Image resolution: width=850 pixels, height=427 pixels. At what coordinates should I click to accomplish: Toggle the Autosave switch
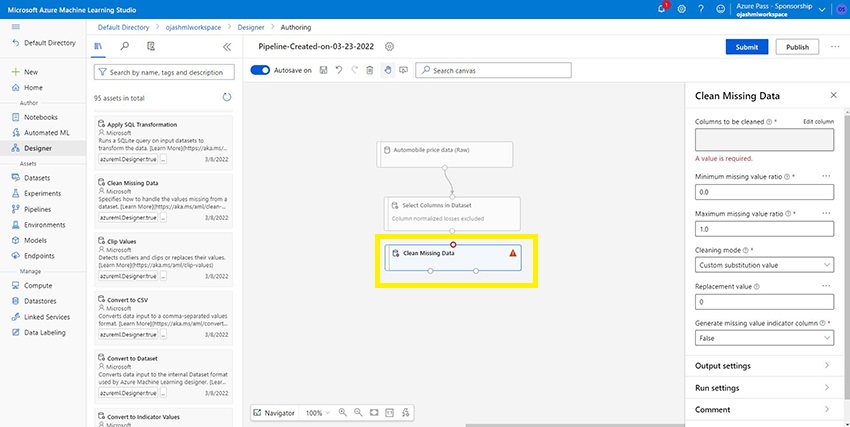pyautogui.click(x=260, y=70)
